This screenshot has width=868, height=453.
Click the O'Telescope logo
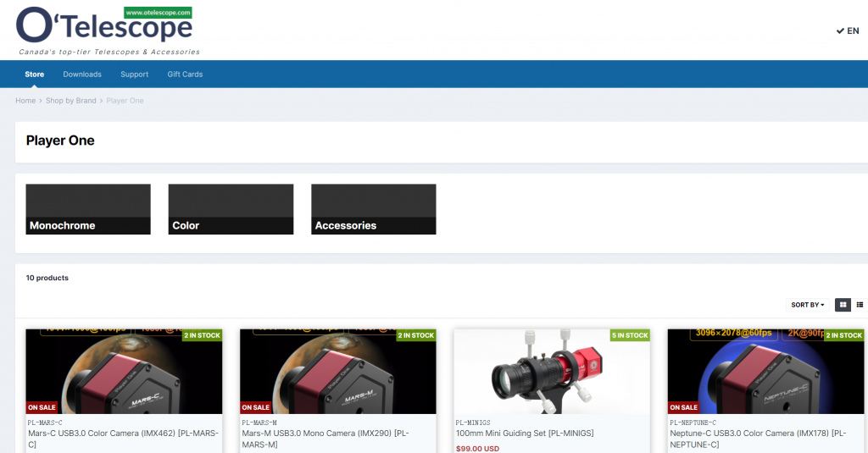click(108, 31)
